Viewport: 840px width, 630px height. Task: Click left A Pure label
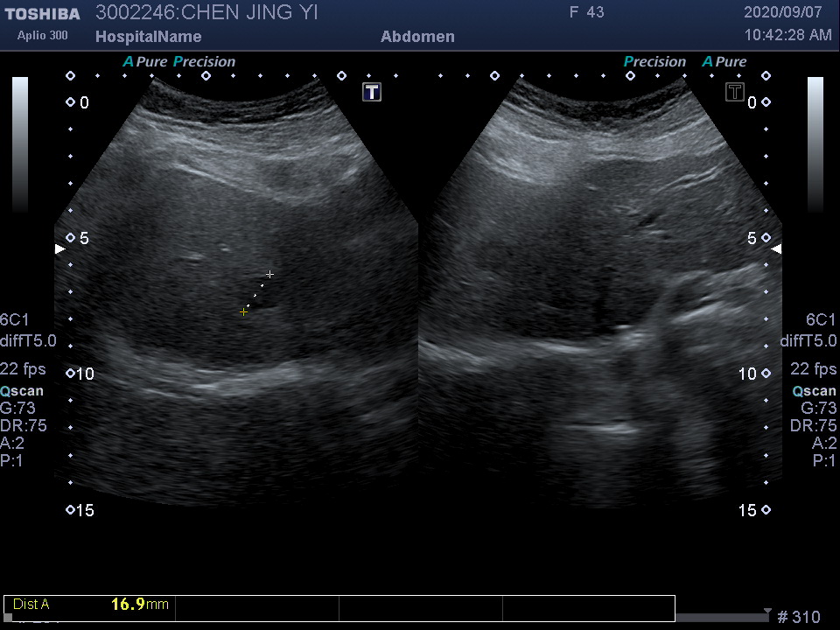coord(145,61)
